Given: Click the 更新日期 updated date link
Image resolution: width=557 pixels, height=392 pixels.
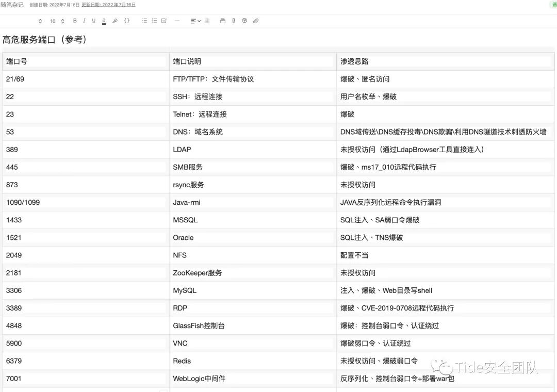Looking at the screenshot, I should pos(109,5).
